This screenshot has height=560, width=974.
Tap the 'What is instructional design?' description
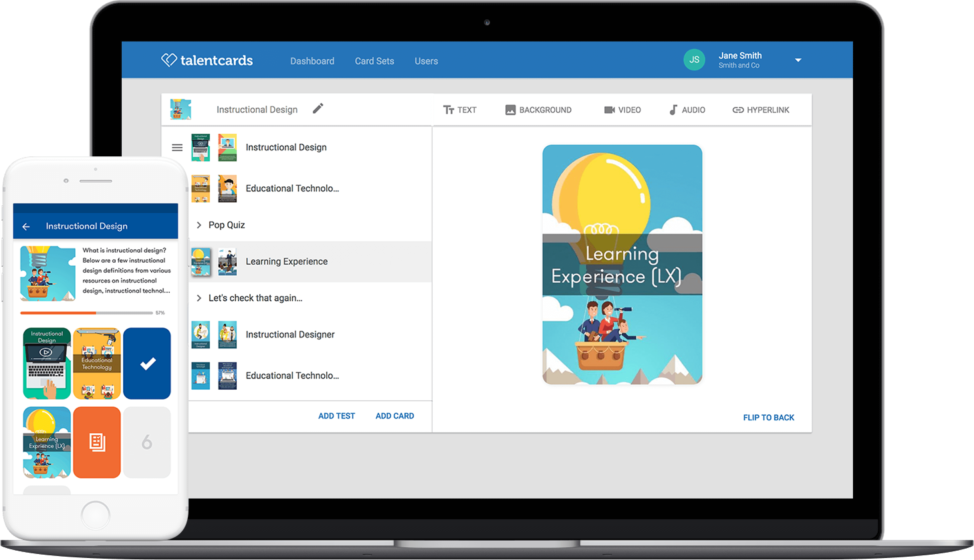point(127,270)
